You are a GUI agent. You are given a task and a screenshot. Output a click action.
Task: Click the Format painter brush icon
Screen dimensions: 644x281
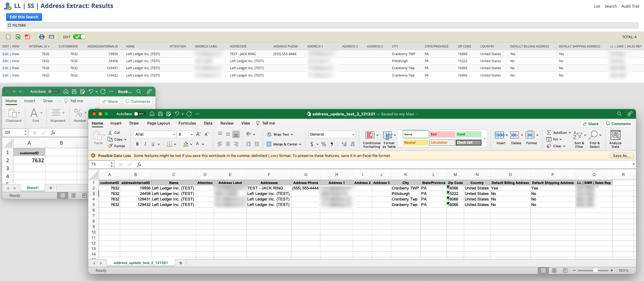pos(110,146)
